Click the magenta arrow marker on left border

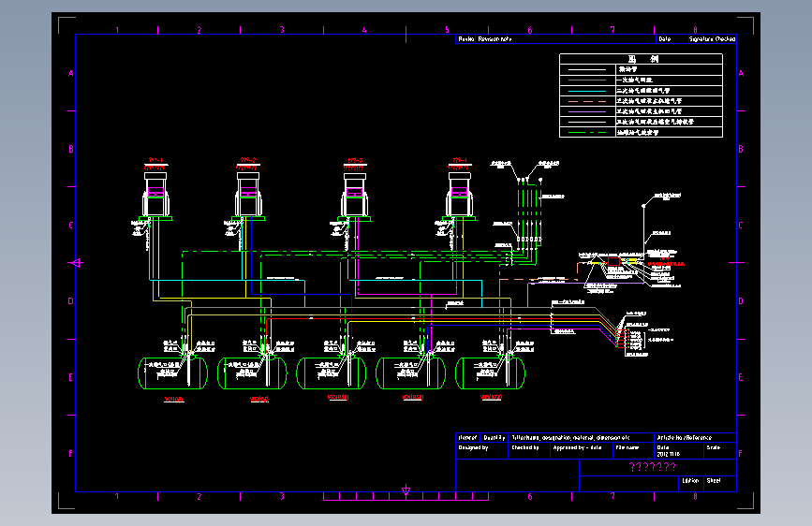pos(77,263)
